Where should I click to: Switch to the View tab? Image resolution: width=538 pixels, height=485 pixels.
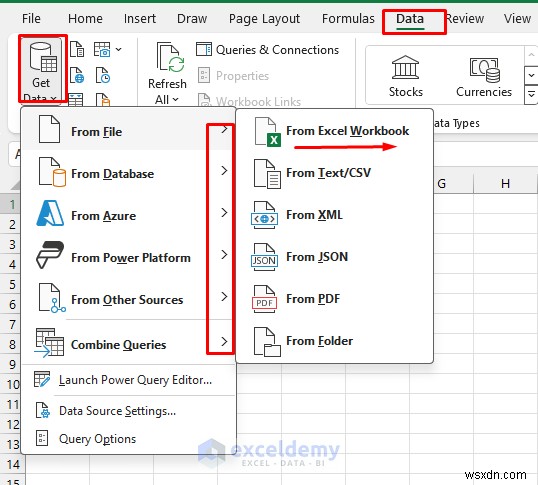click(x=517, y=19)
